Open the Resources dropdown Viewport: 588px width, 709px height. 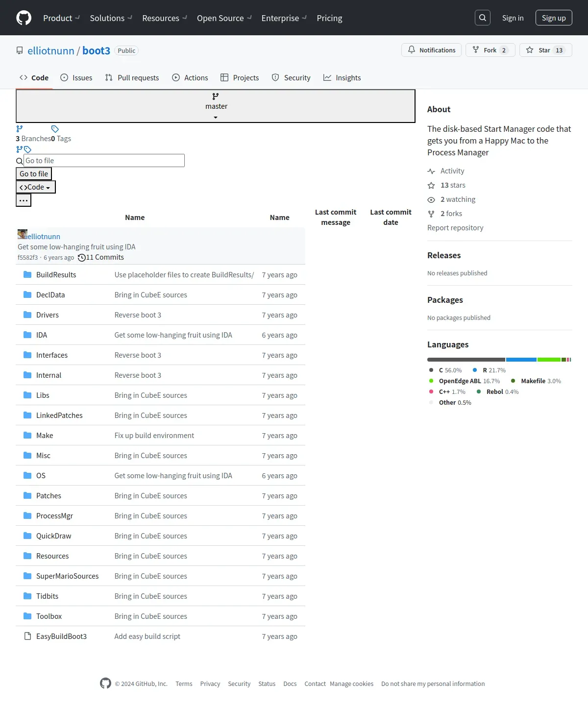pos(165,18)
